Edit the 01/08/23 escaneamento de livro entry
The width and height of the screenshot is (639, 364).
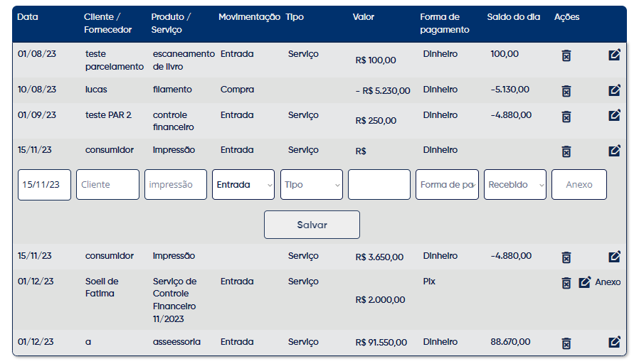(x=614, y=55)
